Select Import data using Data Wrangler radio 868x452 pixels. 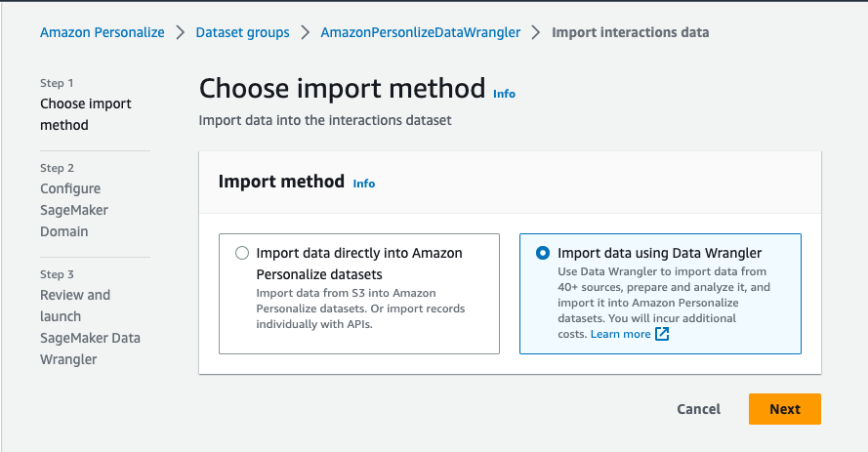tap(543, 253)
